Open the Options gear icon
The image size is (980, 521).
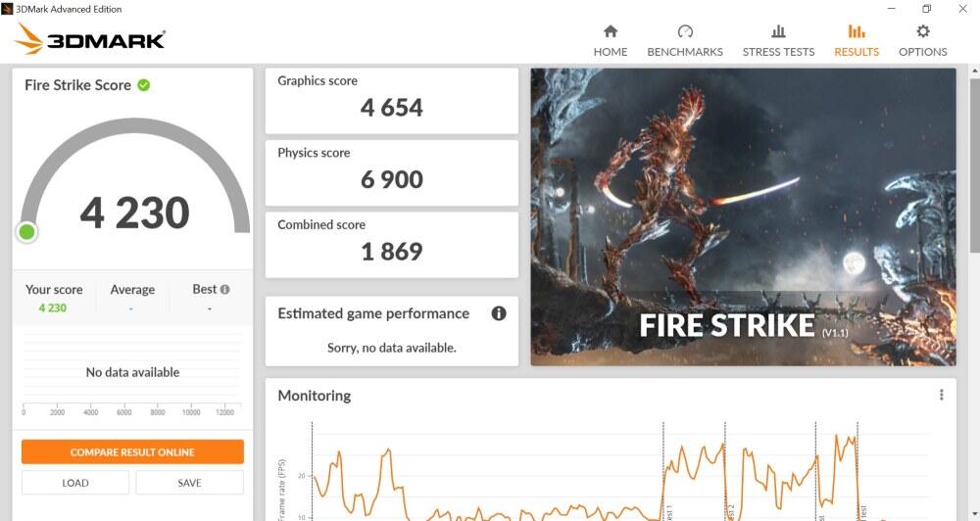[x=922, y=31]
